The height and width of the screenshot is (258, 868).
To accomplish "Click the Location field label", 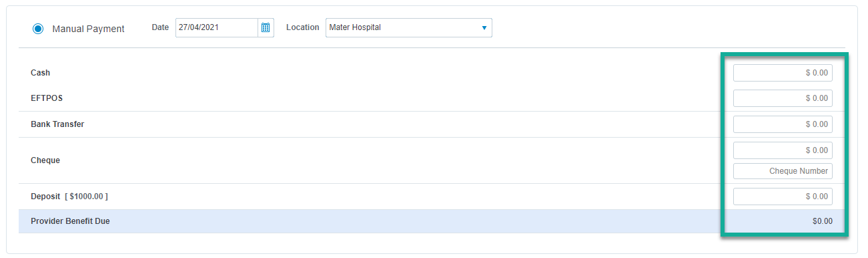I will pos(303,27).
